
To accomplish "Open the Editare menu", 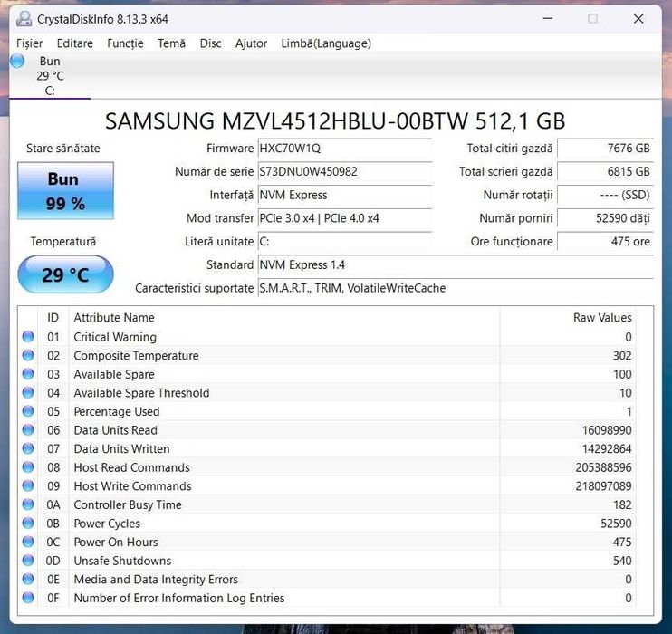I will click(74, 43).
